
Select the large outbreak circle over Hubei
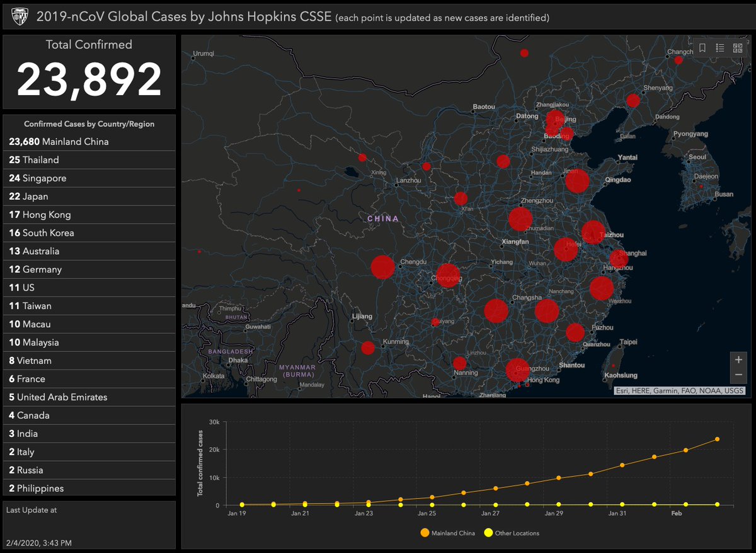521,219
